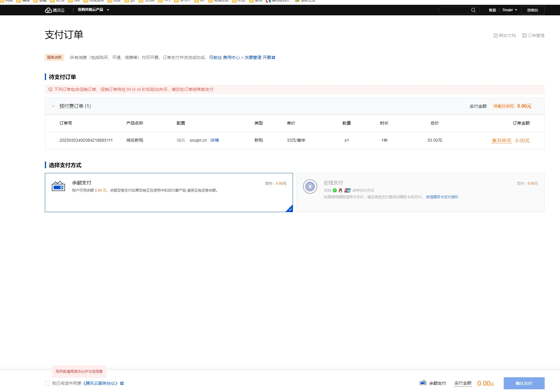Image resolution: width=560 pixels, height=392 pixels.
Task: Click the UnionPay card icon
Action: point(347,190)
